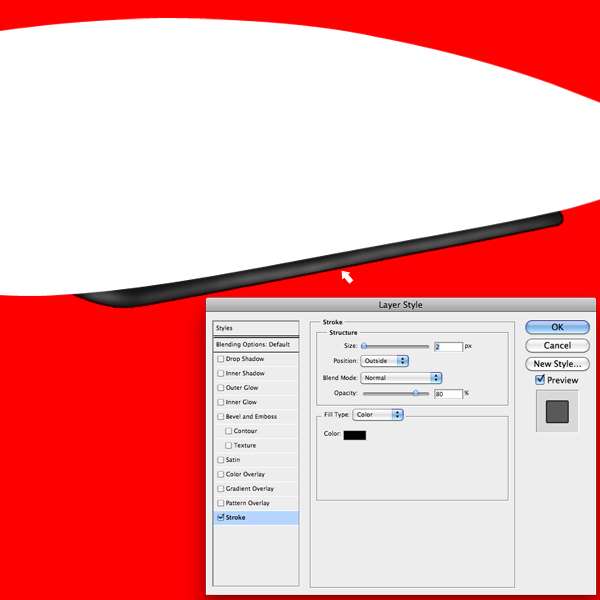
Task: Expand the Fill Type dropdown
Action: click(378, 415)
